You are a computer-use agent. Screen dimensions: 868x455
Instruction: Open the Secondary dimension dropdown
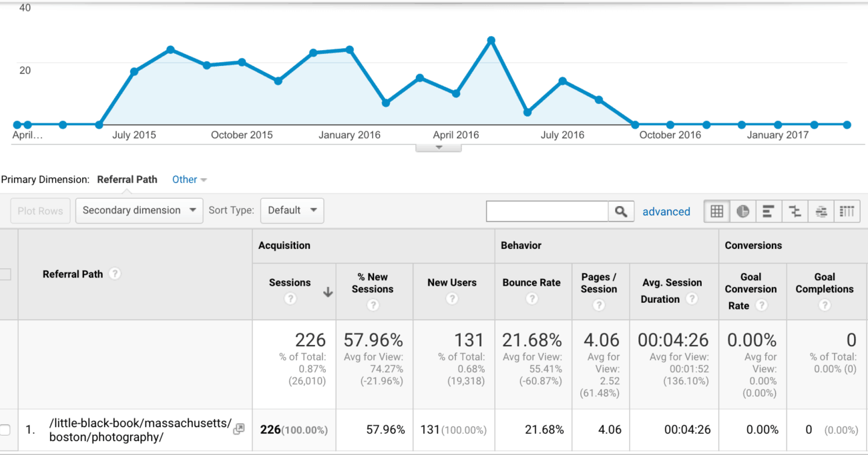coord(139,210)
